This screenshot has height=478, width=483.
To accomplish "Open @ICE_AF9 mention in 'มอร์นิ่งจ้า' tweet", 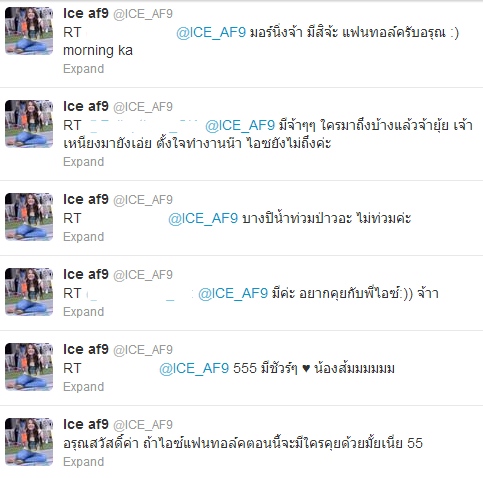I will coord(211,32).
